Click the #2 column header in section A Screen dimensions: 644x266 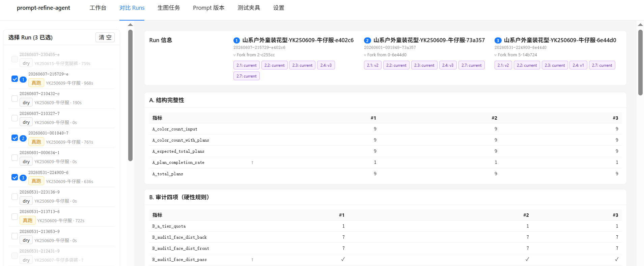tap(494, 118)
